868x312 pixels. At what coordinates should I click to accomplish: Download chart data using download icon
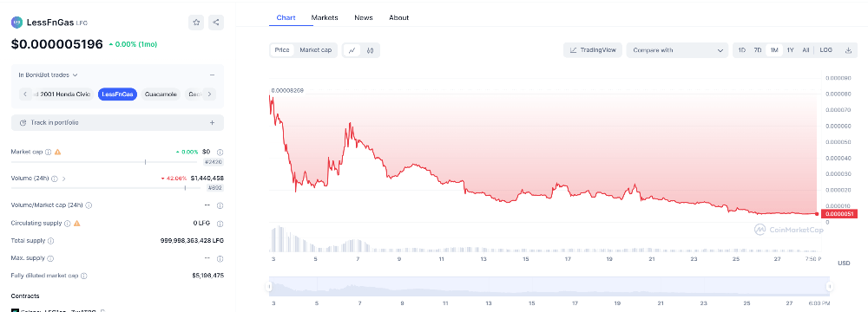pyautogui.click(x=848, y=50)
